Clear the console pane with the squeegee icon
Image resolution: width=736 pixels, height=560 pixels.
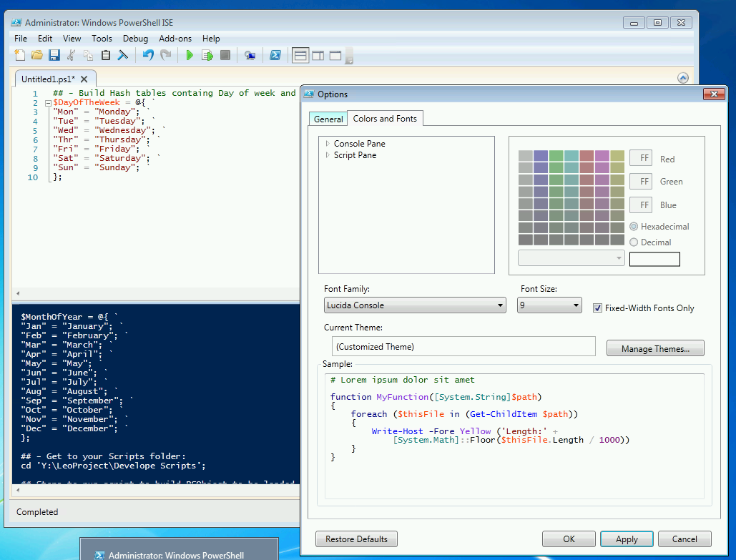(x=122, y=55)
